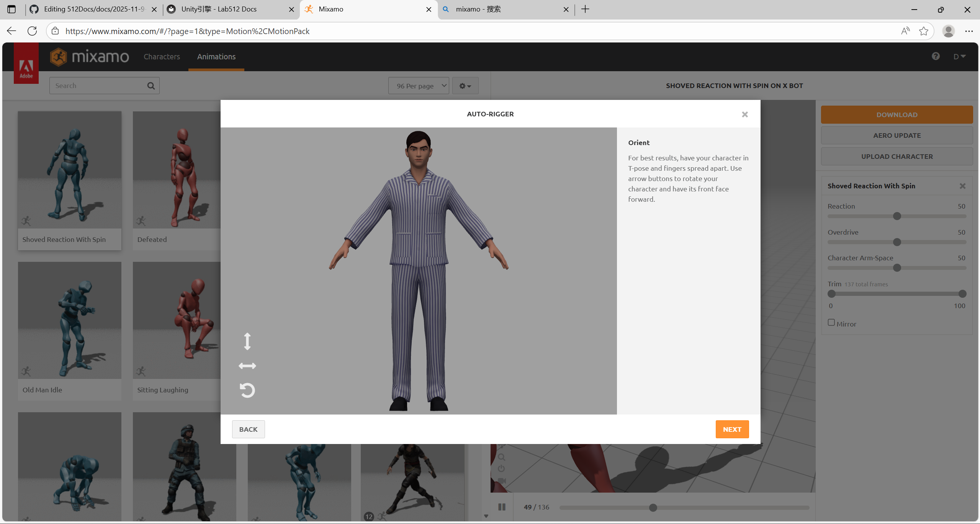Open the help question mark icon

point(936,56)
